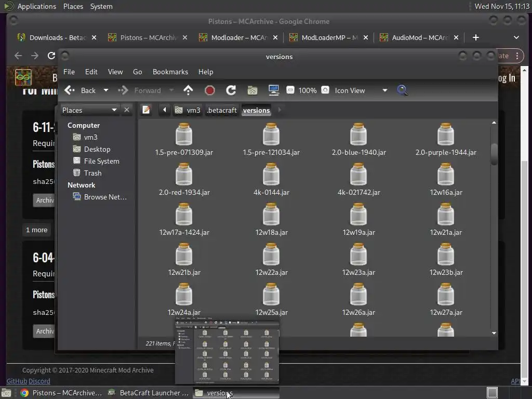Reload the current folder view
532x399 pixels.
click(x=231, y=90)
